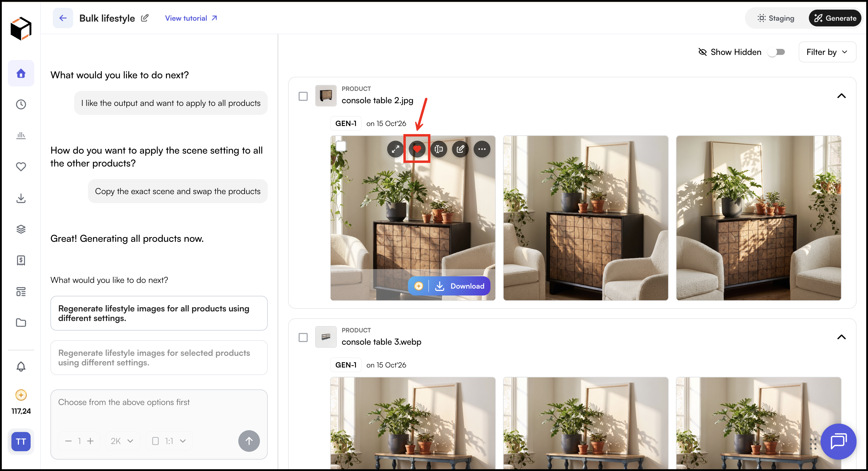868x471 pixels.
Task: Click the send arrow button
Action: [x=249, y=441]
